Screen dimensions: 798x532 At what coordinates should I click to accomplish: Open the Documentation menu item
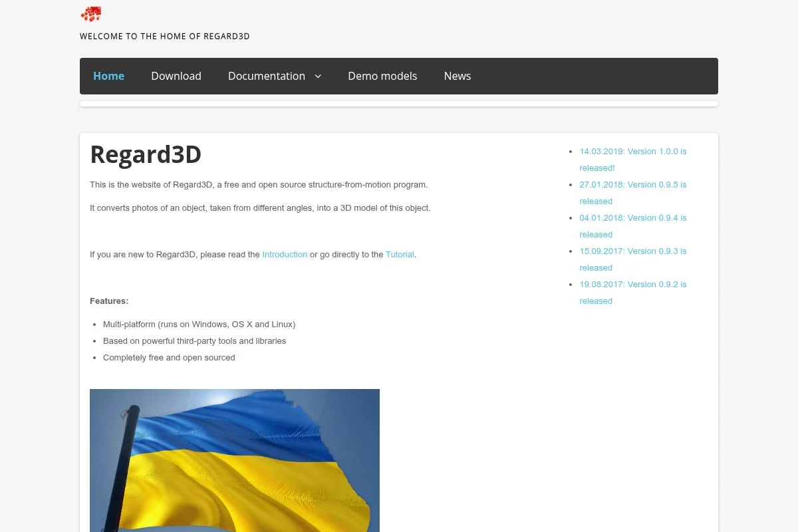pos(267,76)
